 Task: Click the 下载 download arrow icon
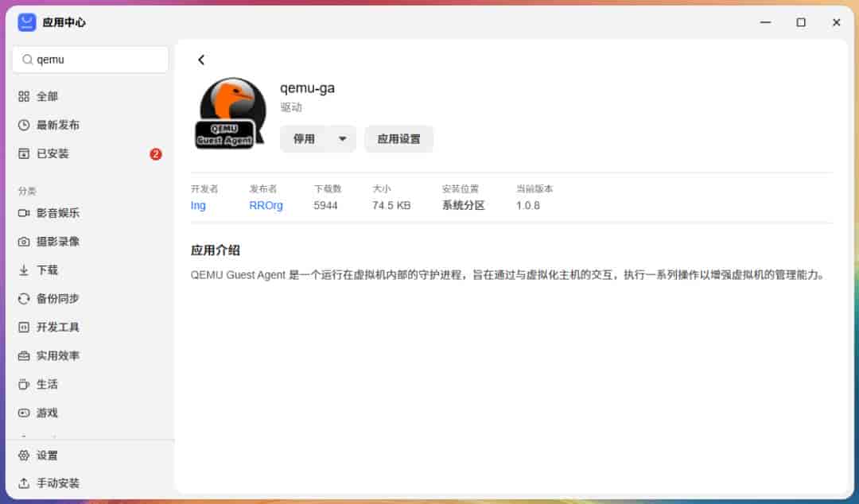point(24,269)
